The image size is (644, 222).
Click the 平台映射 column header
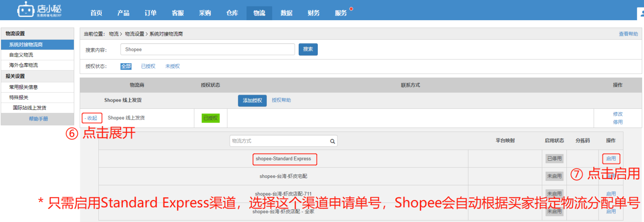click(x=505, y=141)
